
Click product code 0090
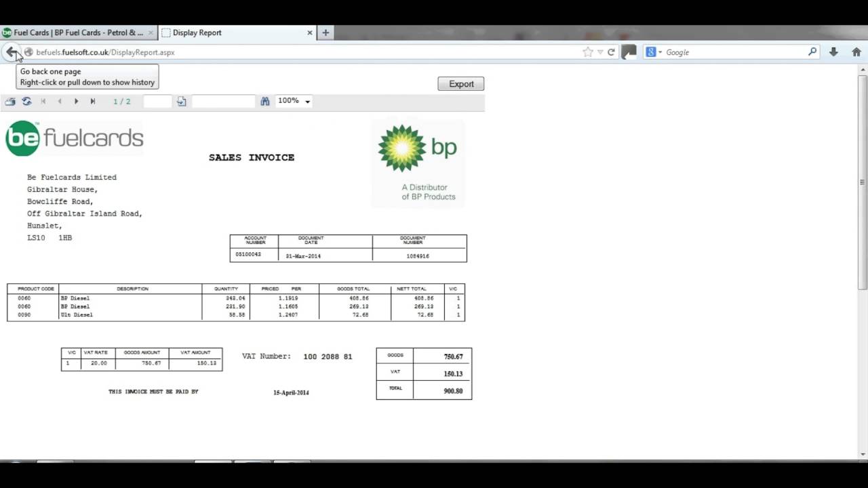click(x=24, y=314)
